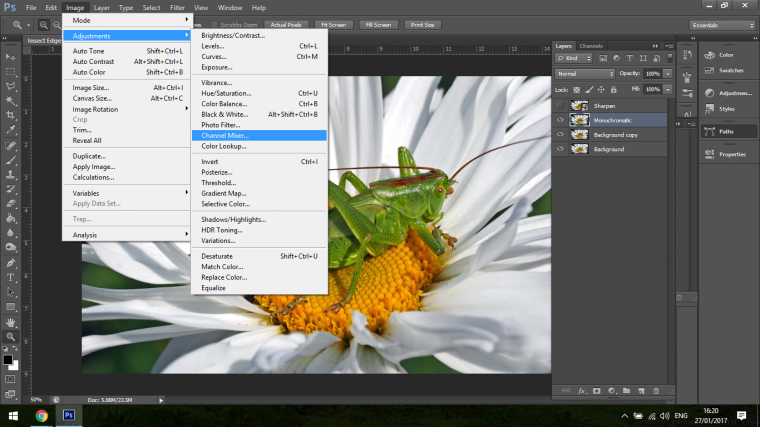The width and height of the screenshot is (760, 427).
Task: Delete layer with trash icon
Action: click(656, 391)
